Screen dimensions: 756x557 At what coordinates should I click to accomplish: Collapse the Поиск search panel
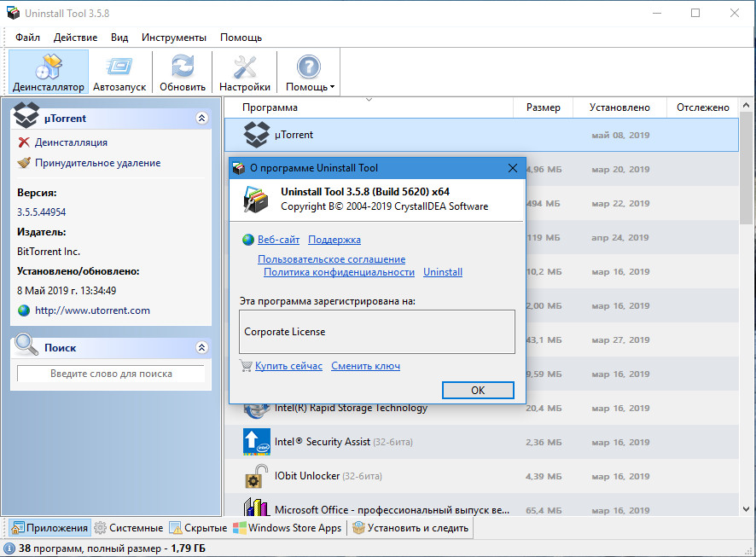[x=202, y=348]
